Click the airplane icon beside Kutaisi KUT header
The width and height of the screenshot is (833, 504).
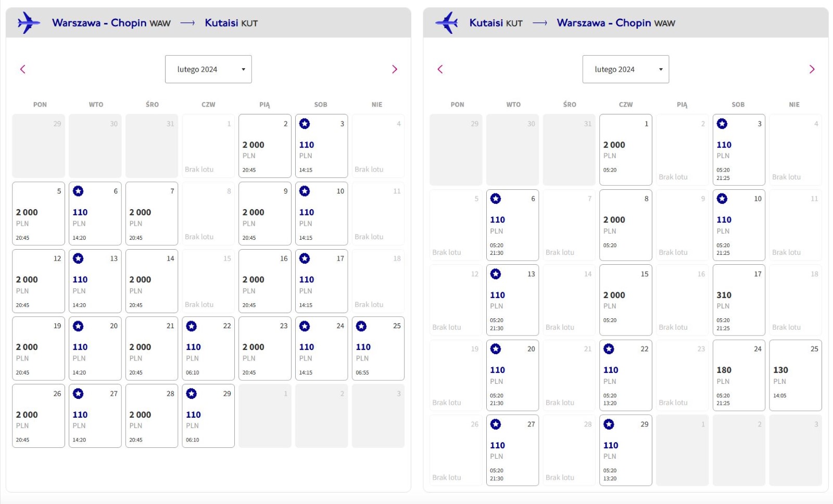click(447, 23)
